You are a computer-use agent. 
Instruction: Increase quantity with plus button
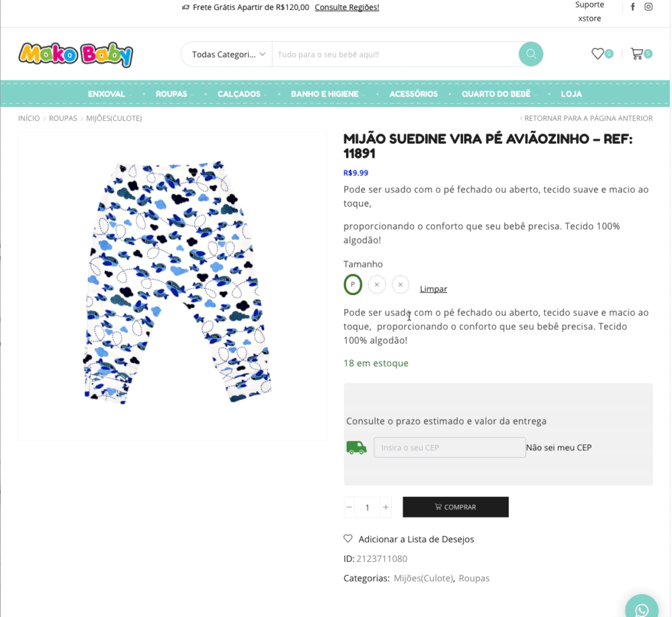[386, 507]
